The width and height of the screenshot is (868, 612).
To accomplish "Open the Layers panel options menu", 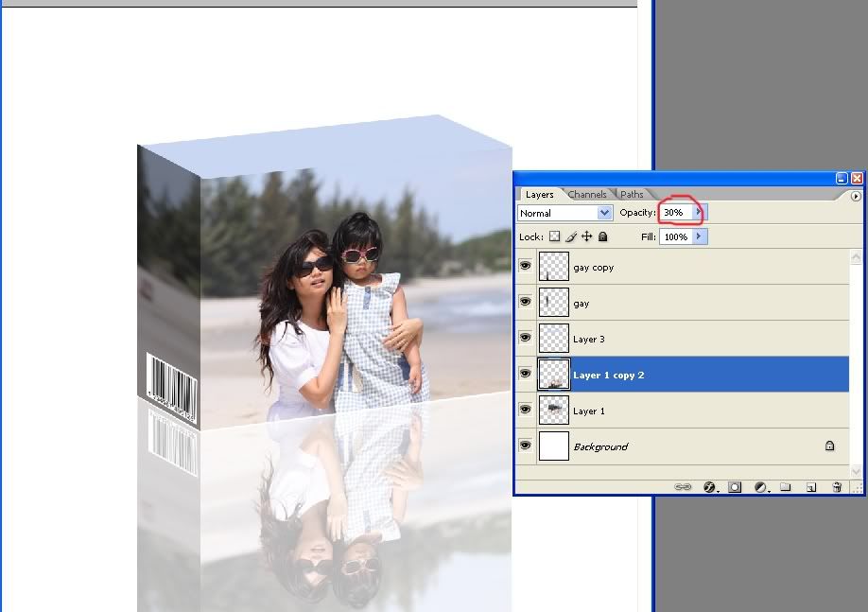I will coord(856,196).
